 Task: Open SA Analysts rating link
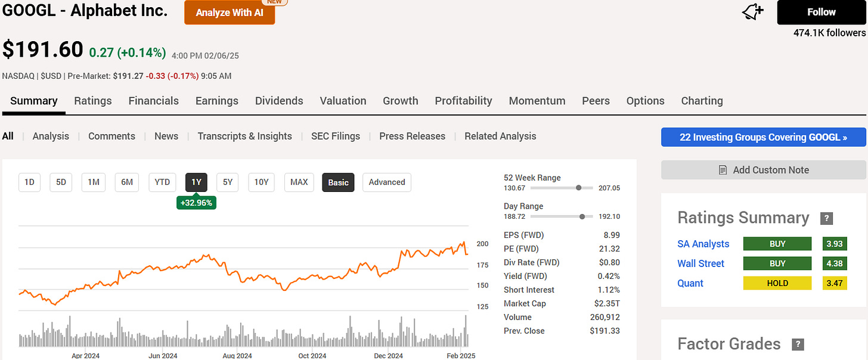coord(703,244)
